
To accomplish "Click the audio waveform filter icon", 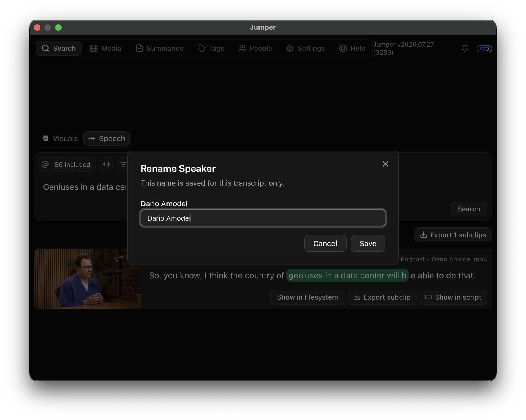I will pyautogui.click(x=106, y=164).
